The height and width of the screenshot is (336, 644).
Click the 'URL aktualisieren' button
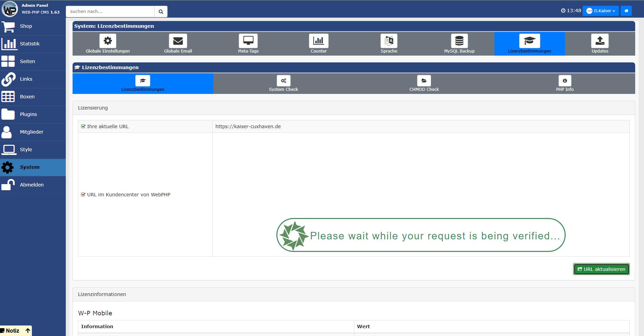pos(601,269)
